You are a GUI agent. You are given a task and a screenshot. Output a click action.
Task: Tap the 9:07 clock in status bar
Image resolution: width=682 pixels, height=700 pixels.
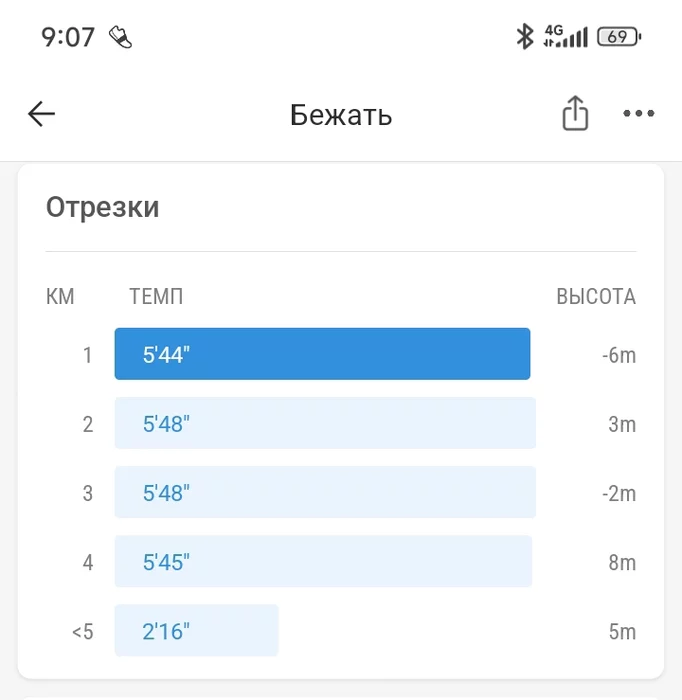(x=68, y=38)
